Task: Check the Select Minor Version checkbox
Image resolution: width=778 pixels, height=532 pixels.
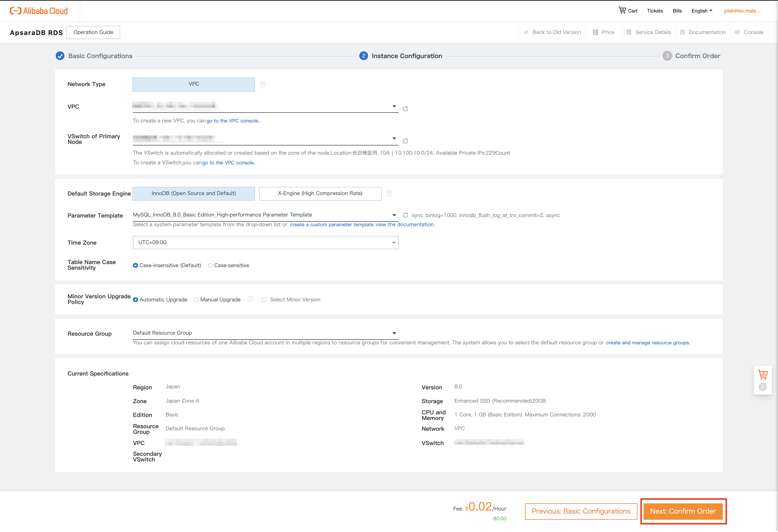Action: tap(264, 300)
